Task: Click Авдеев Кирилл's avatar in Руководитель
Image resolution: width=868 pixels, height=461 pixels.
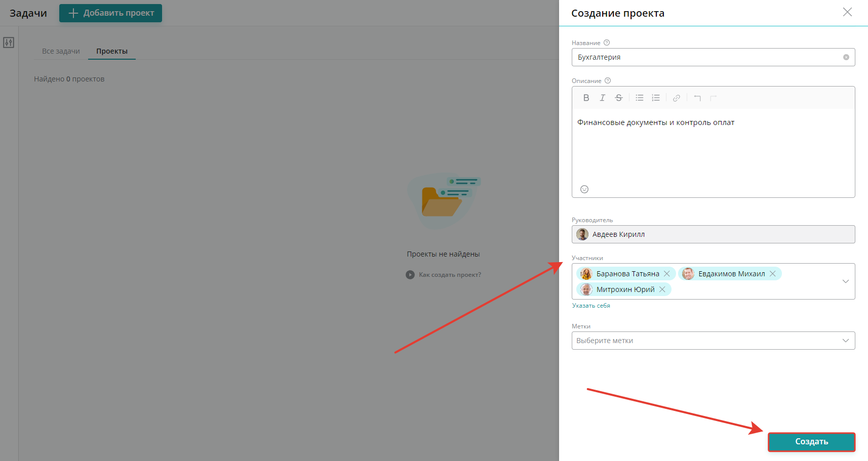Action: coord(582,234)
